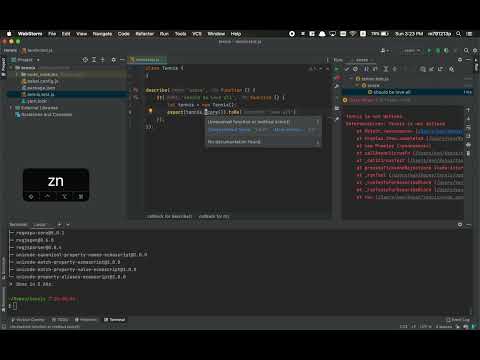The image size is (480, 360).
Task: Rerun tests with green play icon
Action: click(337, 69)
